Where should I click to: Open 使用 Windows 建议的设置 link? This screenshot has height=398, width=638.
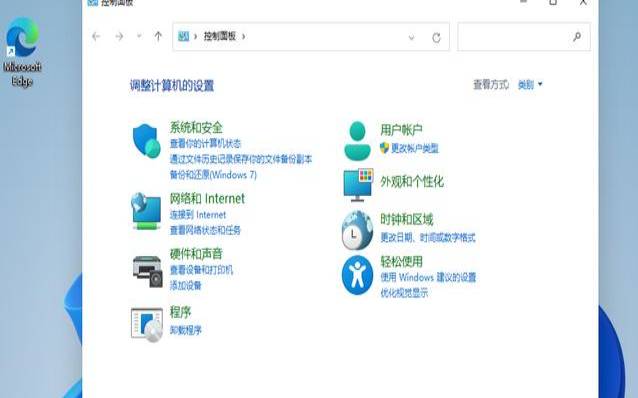pyautogui.click(x=428, y=278)
